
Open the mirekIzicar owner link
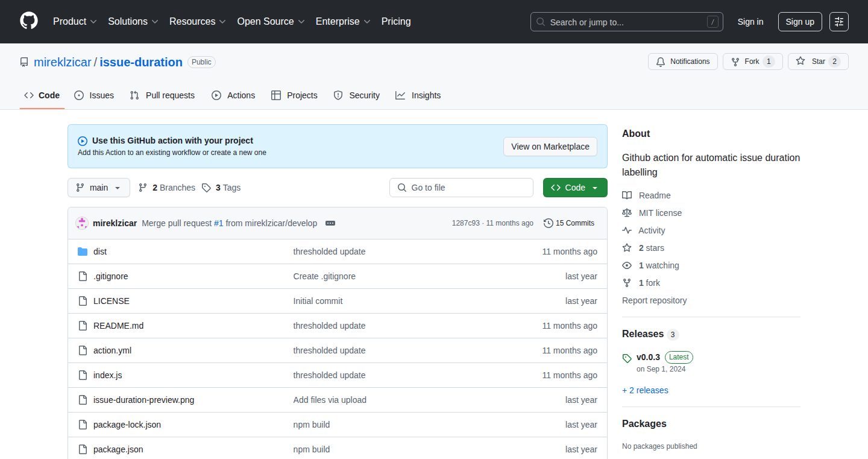click(63, 62)
